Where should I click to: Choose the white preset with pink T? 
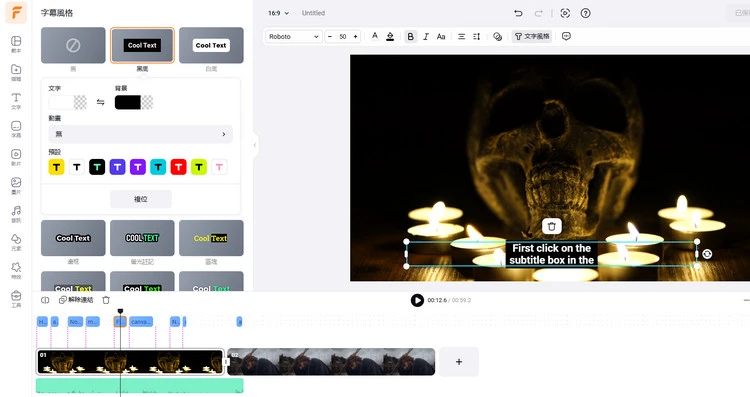tap(219, 167)
